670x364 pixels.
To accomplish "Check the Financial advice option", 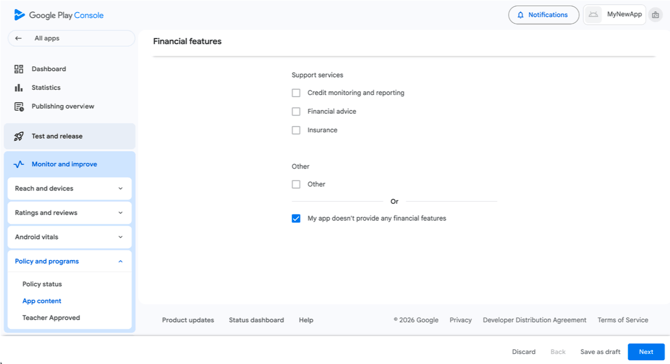I will point(296,112).
